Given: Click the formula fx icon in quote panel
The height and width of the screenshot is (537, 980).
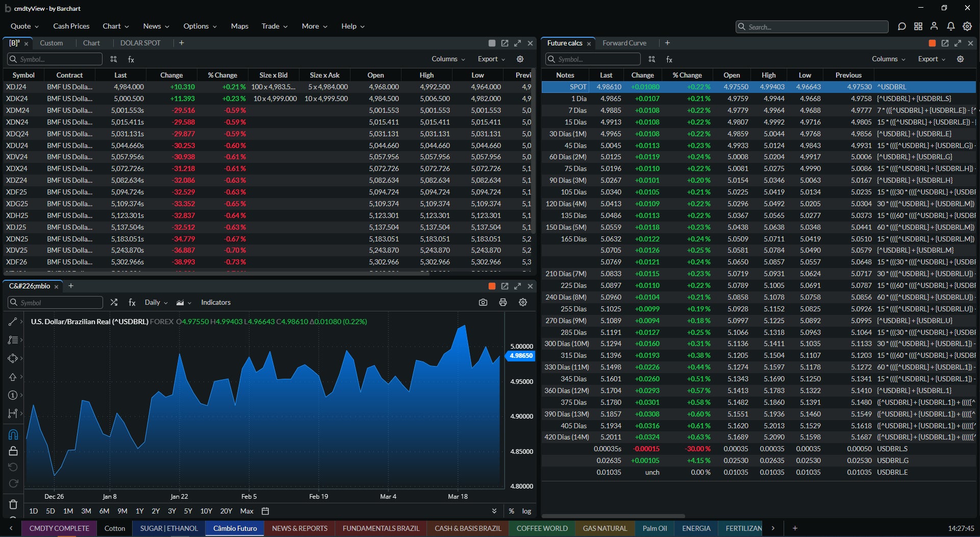Looking at the screenshot, I should (131, 59).
